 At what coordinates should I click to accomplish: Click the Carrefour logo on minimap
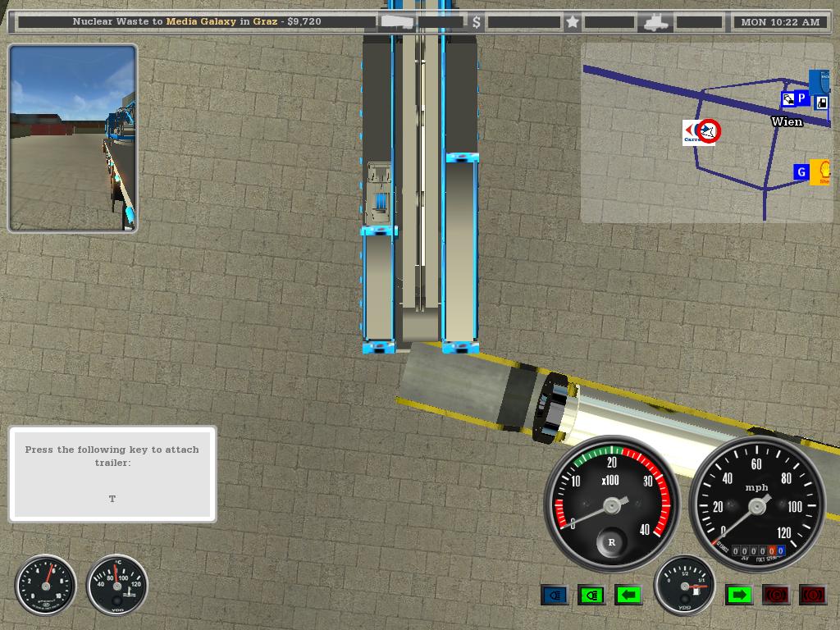coord(692,132)
